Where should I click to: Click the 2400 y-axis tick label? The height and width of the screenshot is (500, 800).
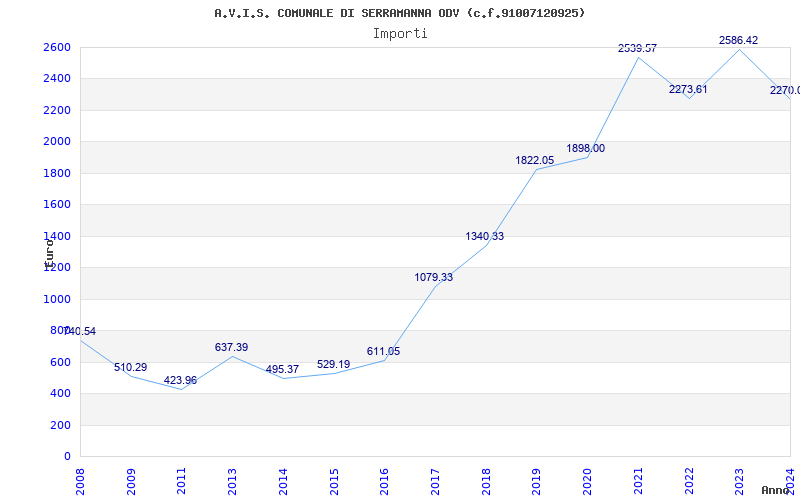[57, 79]
